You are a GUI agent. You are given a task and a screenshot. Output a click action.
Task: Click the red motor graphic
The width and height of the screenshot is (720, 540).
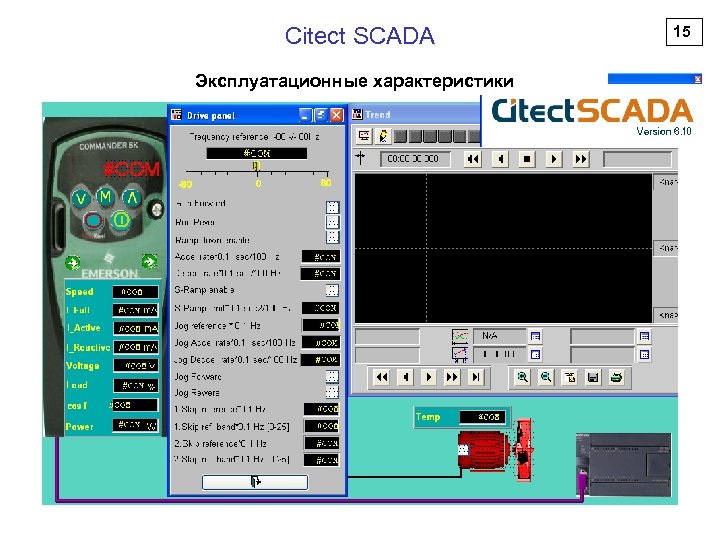pyautogui.click(x=483, y=450)
